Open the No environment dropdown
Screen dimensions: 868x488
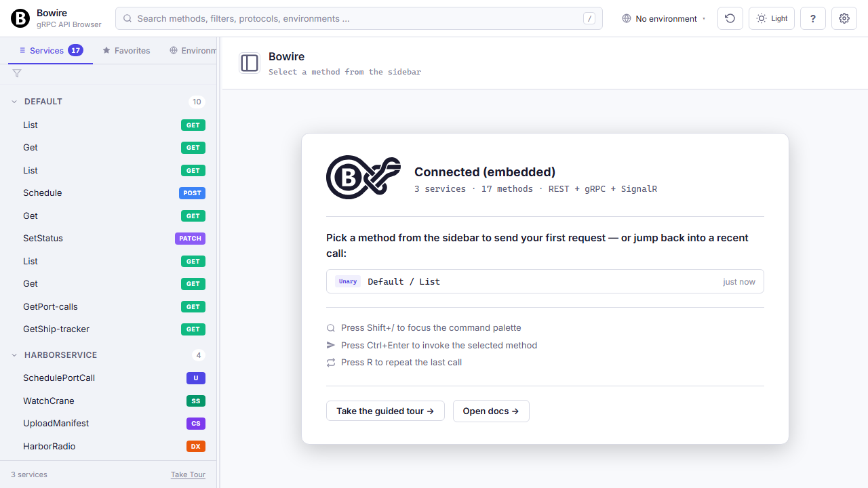[x=664, y=18]
